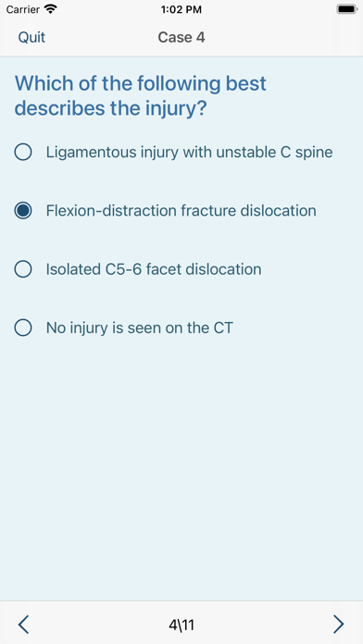363x644 pixels.
Task: Tap the battery indicator icon
Action: 347,9
